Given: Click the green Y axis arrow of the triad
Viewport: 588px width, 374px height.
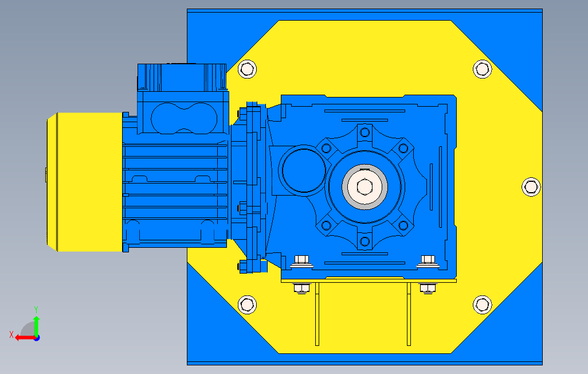Looking at the screenshot, I should 36,326.
